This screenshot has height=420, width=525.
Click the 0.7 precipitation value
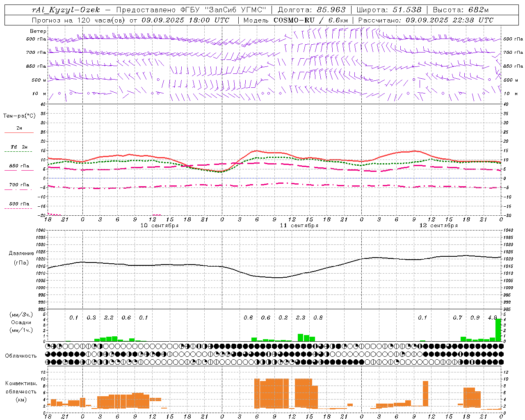[x=457, y=318]
